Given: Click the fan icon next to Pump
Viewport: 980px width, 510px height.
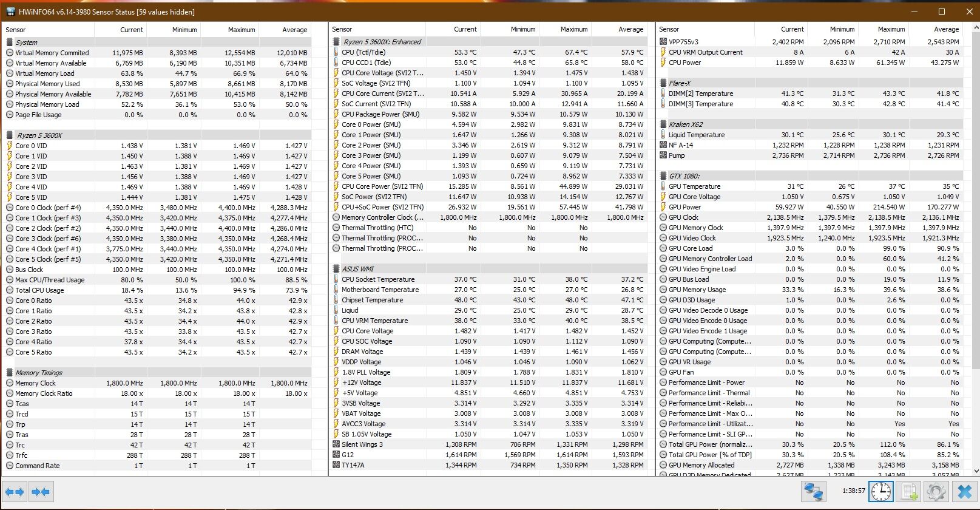Looking at the screenshot, I should point(663,155).
